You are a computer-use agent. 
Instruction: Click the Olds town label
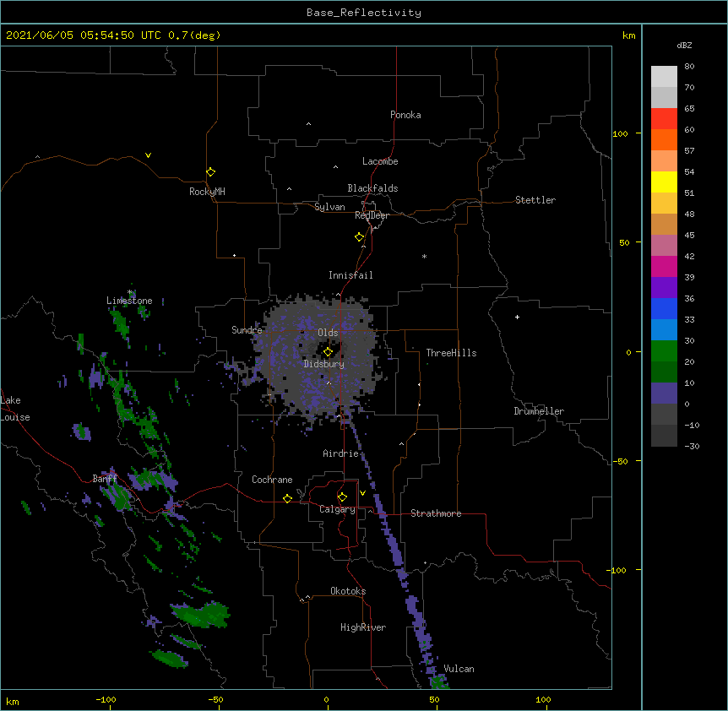pos(328,333)
